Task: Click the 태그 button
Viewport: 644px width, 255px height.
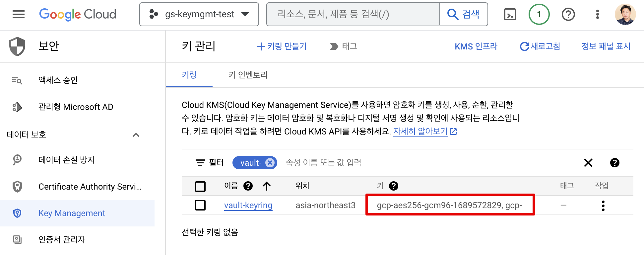Action: [x=344, y=46]
